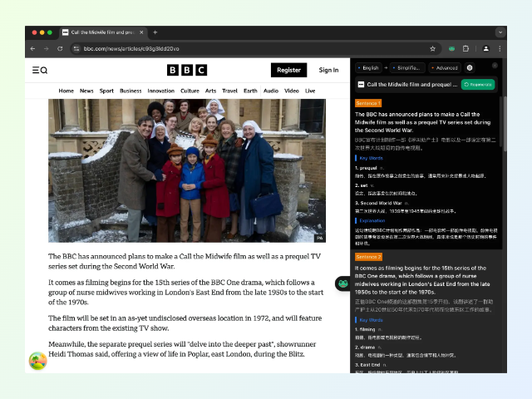Screen dimensions: 532x399
Task: Click the BBC logo
Action: [x=187, y=70]
